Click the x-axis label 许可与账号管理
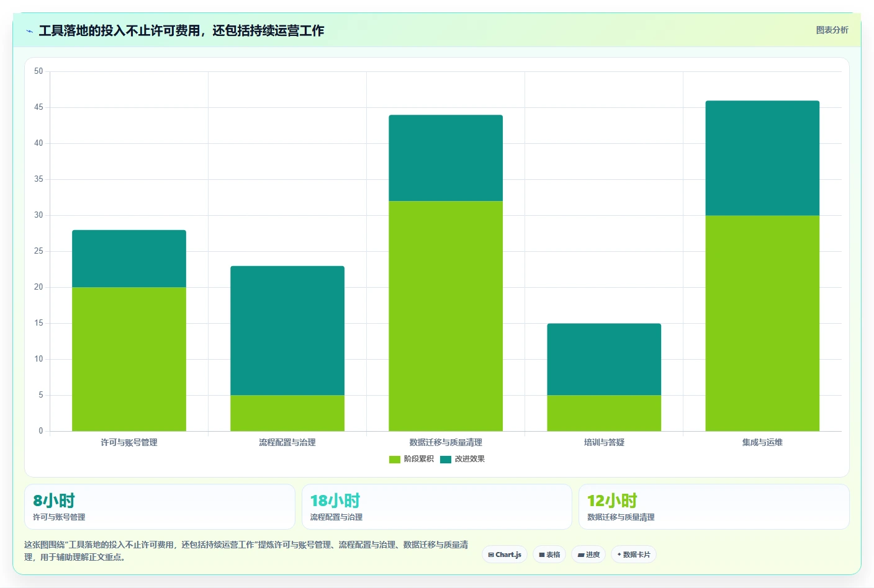The image size is (874, 588). (x=129, y=442)
